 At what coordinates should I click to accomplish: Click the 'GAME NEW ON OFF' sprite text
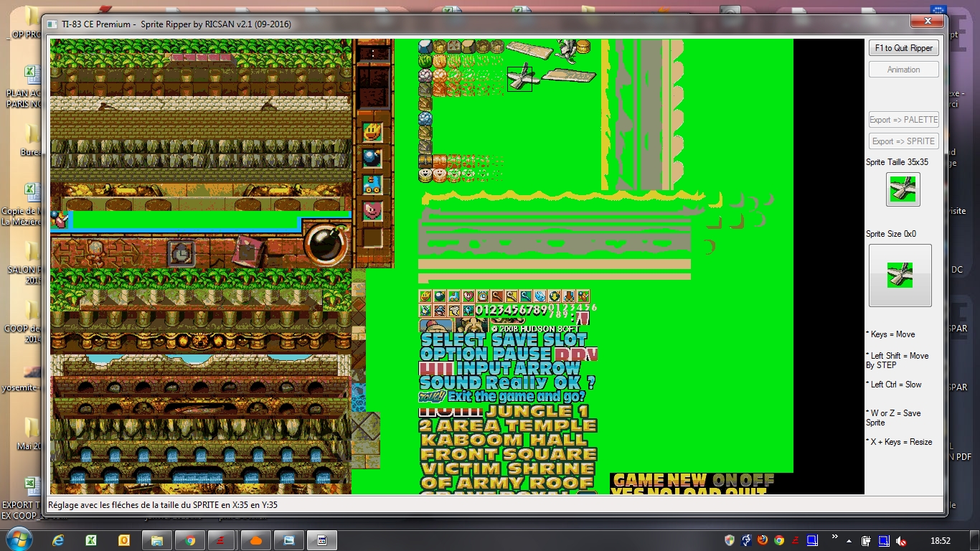693,480
